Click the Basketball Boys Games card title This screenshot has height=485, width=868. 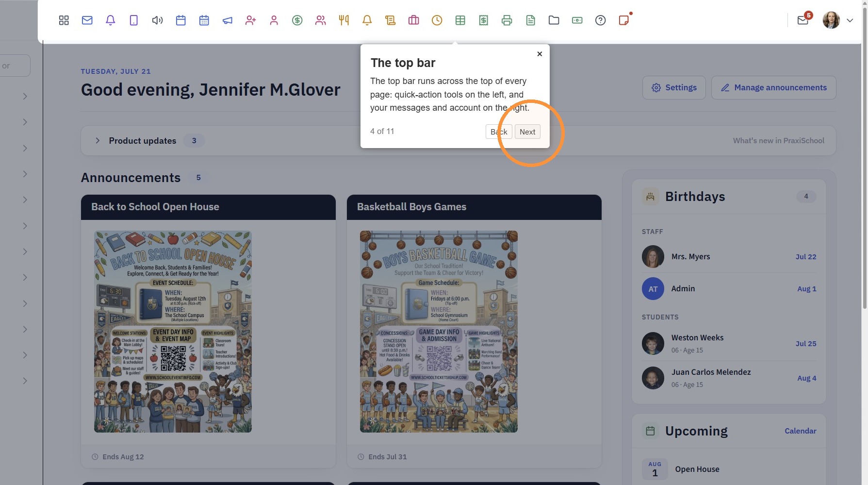pos(411,207)
